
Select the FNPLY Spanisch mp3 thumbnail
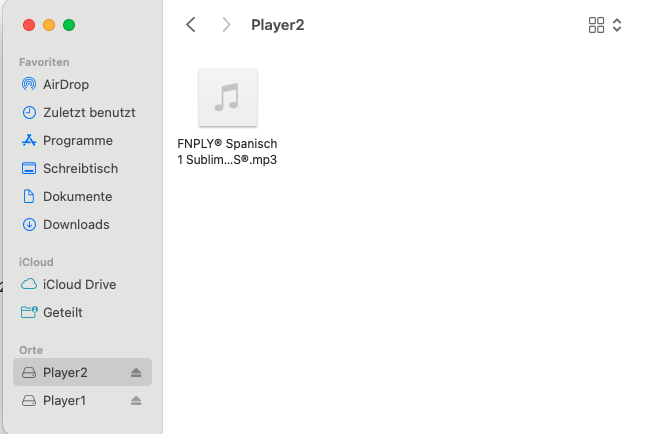point(228,97)
